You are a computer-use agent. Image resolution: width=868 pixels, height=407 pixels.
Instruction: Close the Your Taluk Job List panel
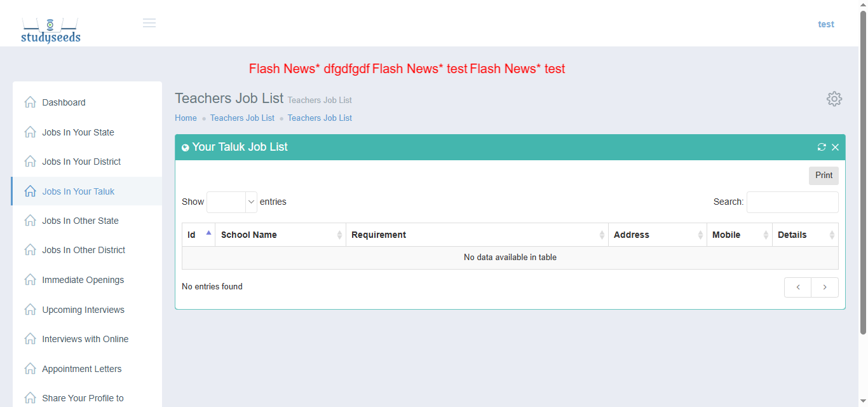coord(835,147)
